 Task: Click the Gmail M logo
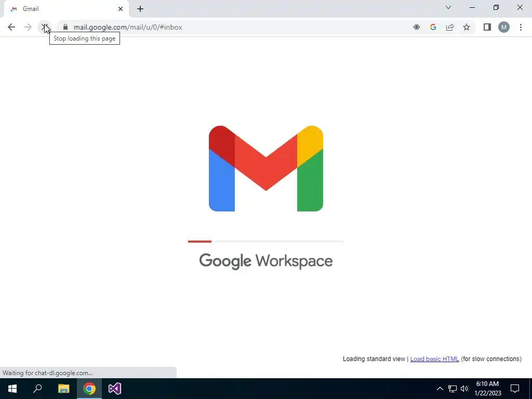pos(266,169)
